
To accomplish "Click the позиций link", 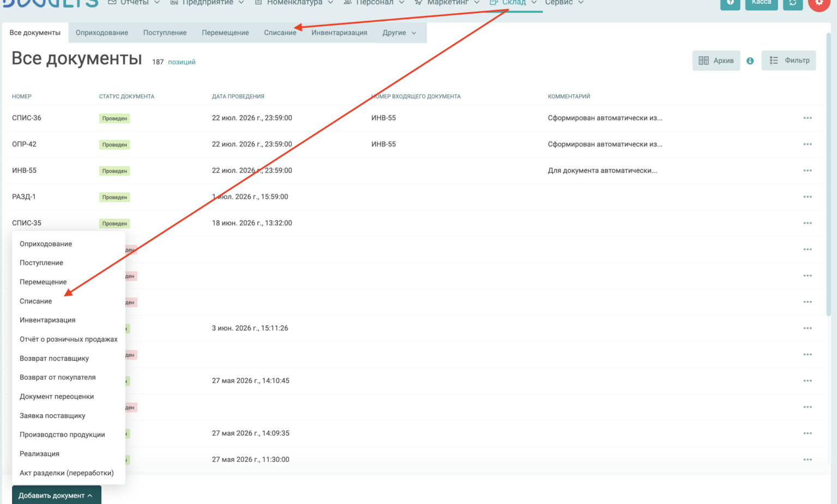I will tap(181, 62).
